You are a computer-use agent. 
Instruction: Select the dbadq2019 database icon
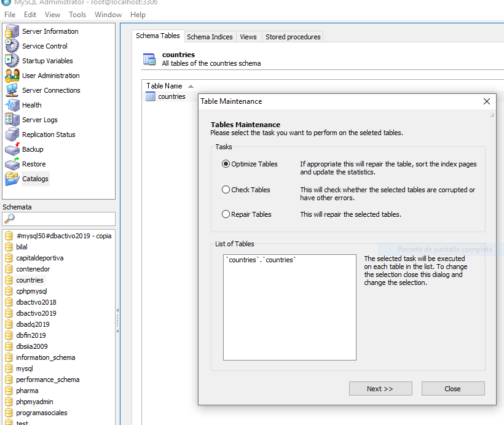pos(9,324)
